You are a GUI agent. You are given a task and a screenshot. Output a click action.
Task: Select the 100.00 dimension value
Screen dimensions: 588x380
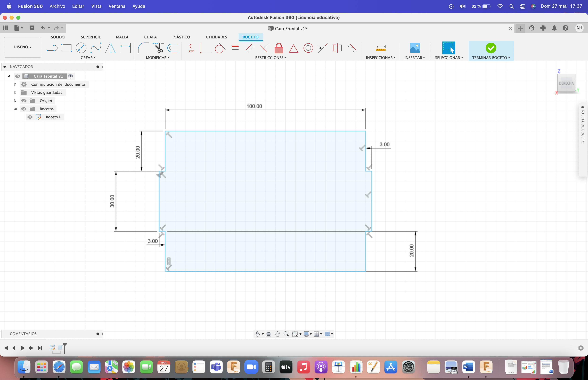click(254, 106)
